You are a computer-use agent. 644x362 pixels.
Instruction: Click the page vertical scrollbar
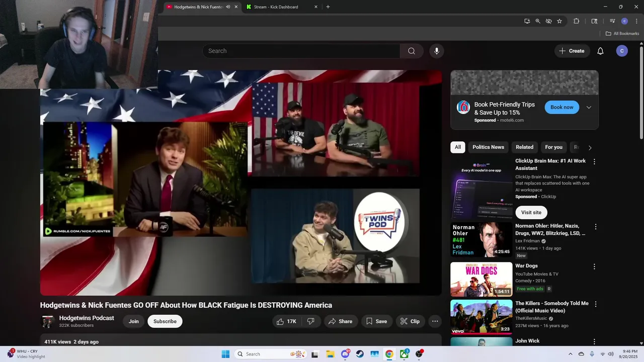pyautogui.click(x=641, y=93)
